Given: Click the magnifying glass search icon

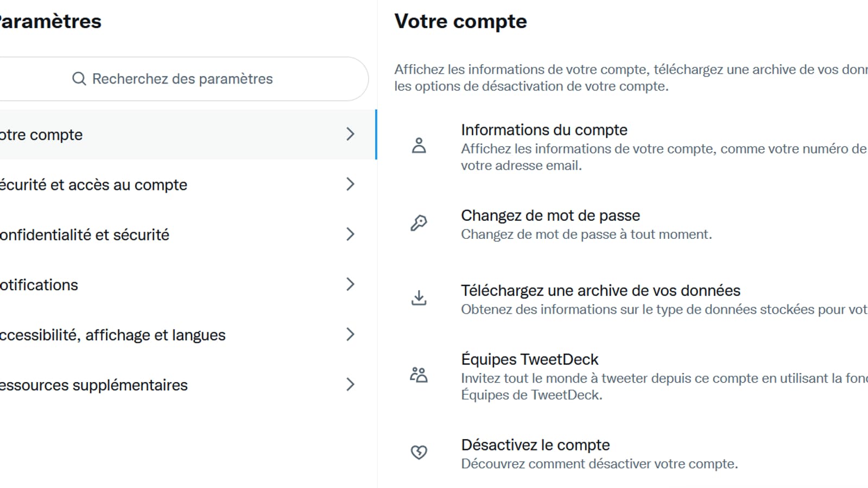Looking at the screenshot, I should pyautogui.click(x=79, y=79).
